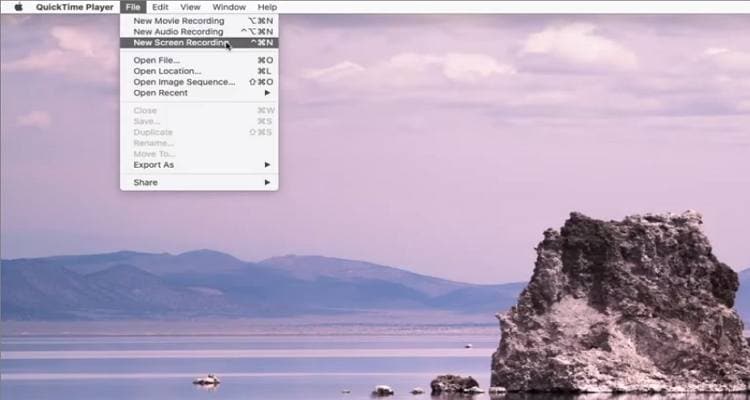Open the Apple menu

[18, 7]
